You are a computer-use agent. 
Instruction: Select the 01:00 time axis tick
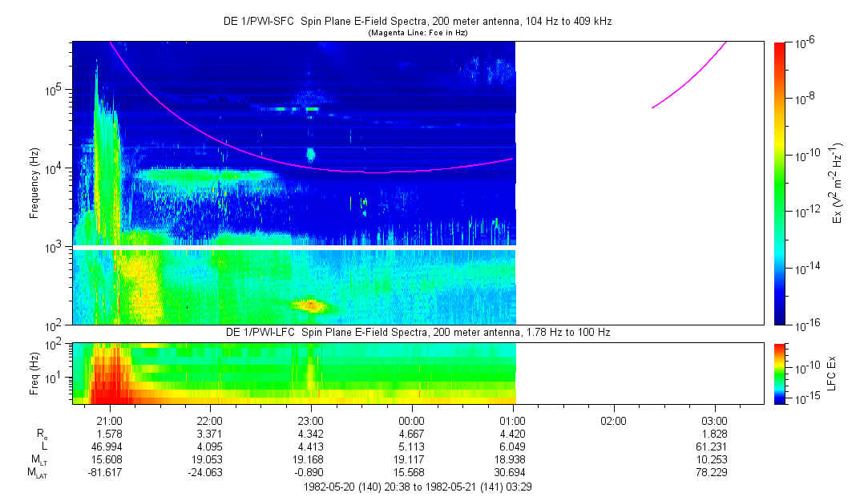[x=513, y=420]
